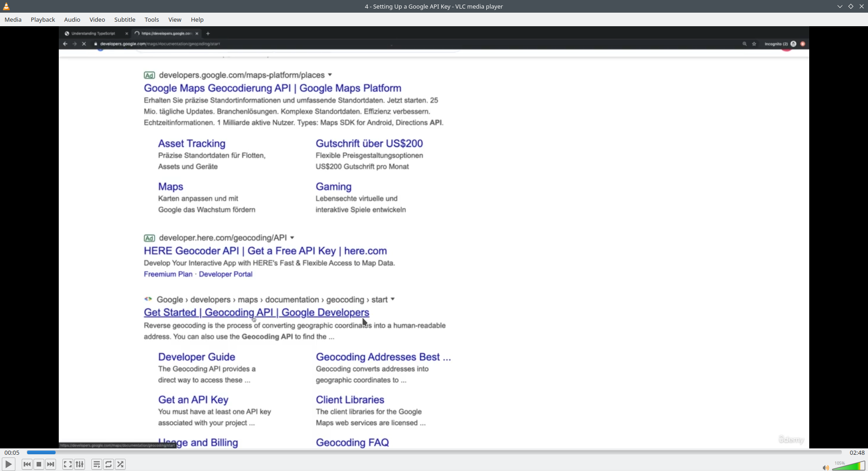Click the Gaming sitelink heading
Image resolution: width=868 pixels, height=471 pixels.
[334, 187]
